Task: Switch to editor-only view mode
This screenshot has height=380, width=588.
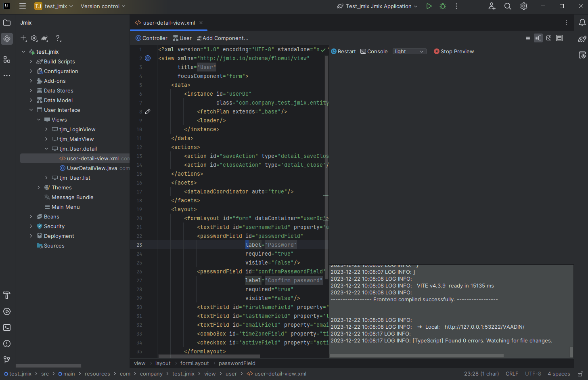Action: point(528,38)
